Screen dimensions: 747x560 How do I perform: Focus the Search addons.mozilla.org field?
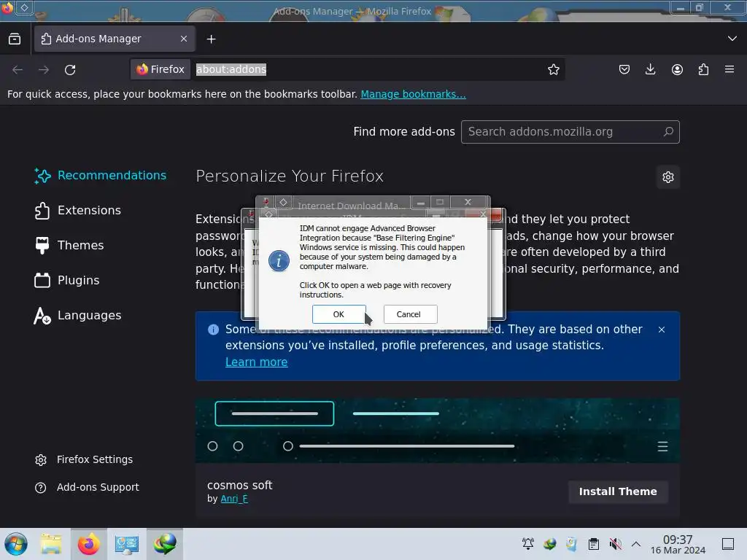[x=570, y=132]
